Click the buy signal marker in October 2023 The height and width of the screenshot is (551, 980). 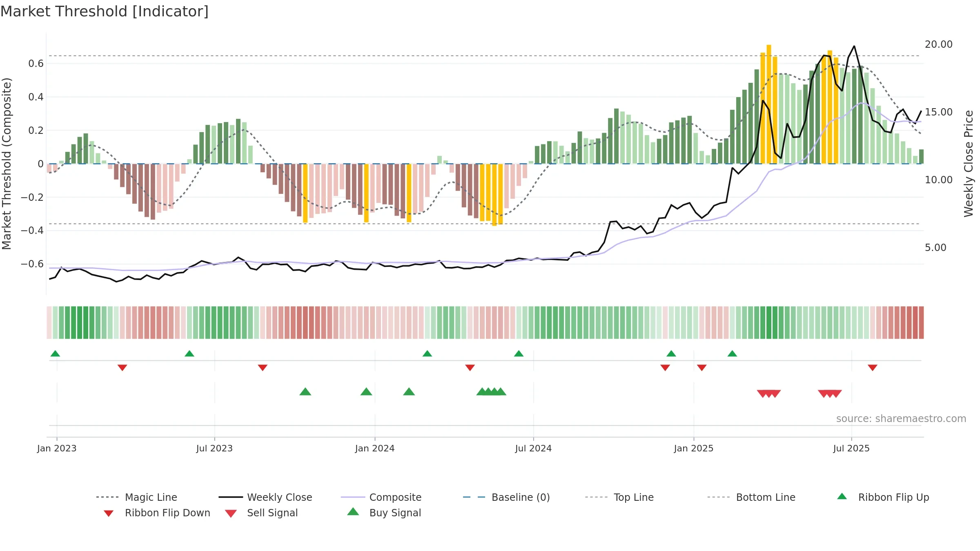click(x=305, y=392)
